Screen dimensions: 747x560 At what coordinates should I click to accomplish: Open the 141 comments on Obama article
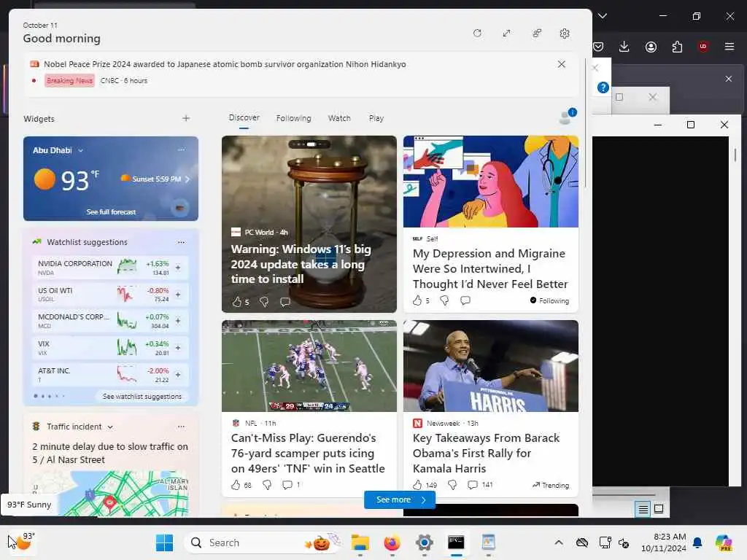point(480,485)
